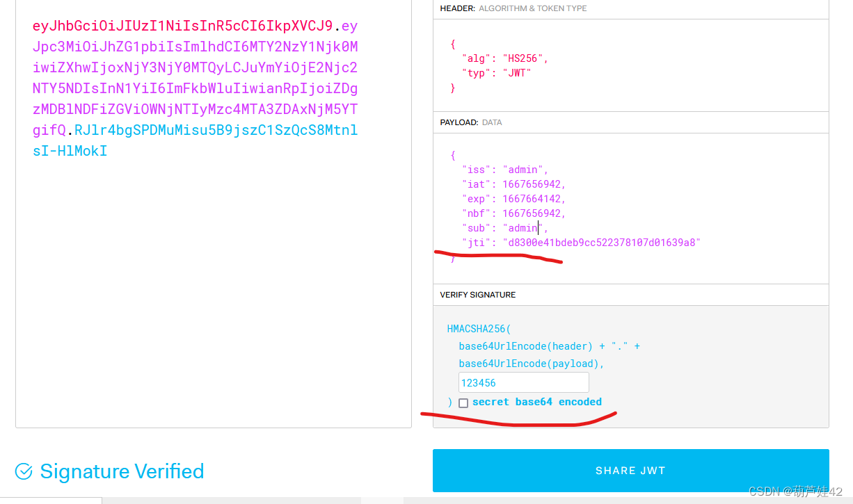Click the nbf claim in payload
This screenshot has width=853, height=504.
pos(513,213)
